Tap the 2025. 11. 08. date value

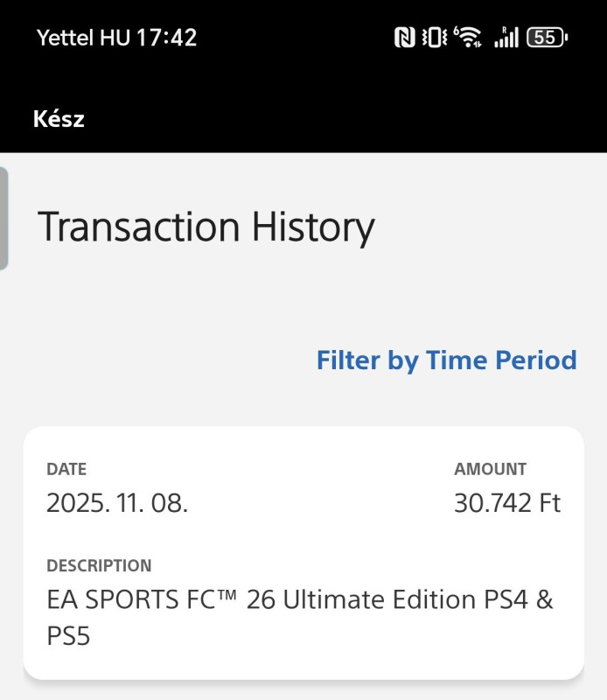coord(117,503)
